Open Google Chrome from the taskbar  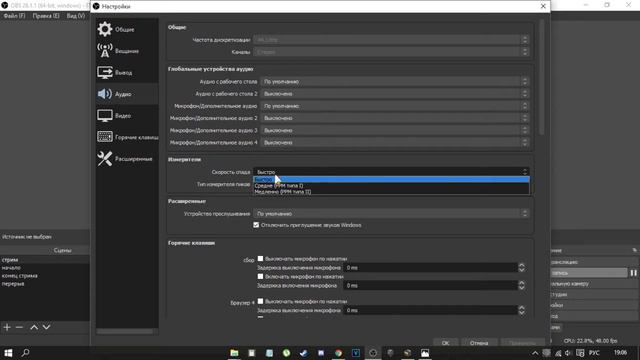pyautogui.click(x=338, y=353)
